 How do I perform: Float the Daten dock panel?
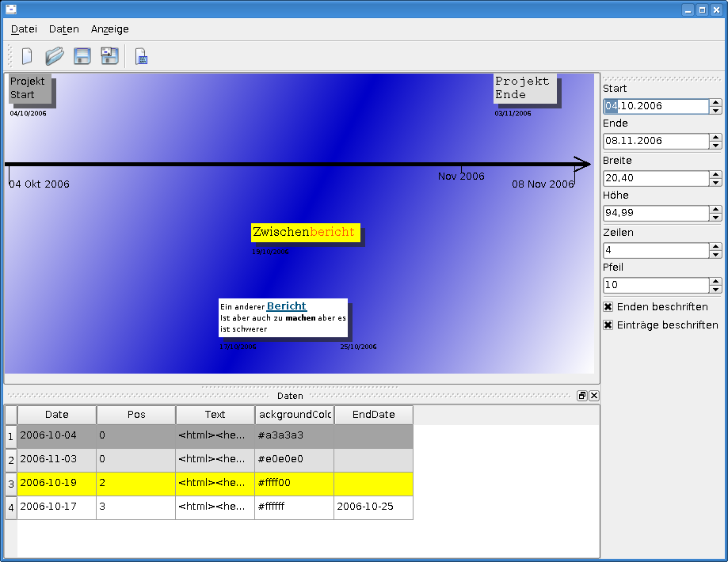[x=581, y=396]
